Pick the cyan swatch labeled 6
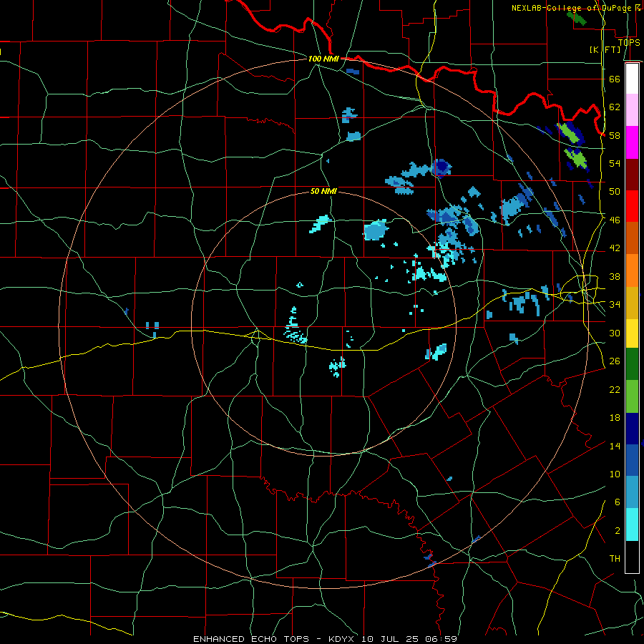644x644 pixels. point(632,525)
